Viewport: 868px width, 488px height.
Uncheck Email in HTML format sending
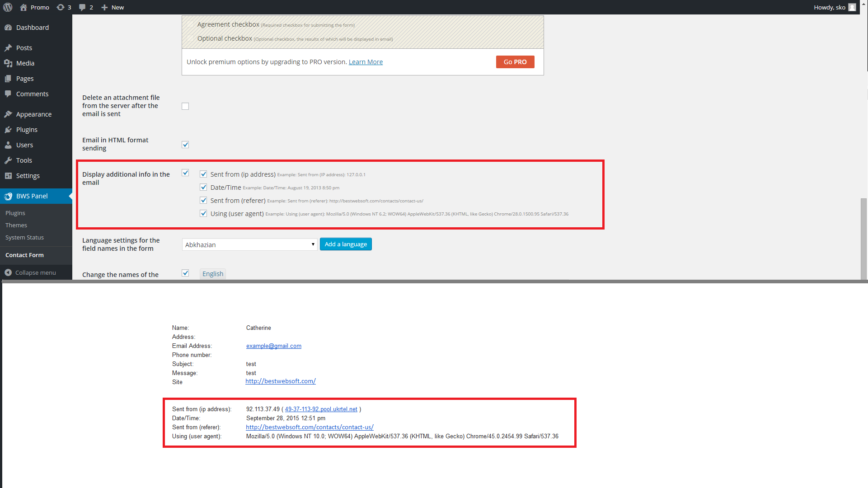pos(185,145)
